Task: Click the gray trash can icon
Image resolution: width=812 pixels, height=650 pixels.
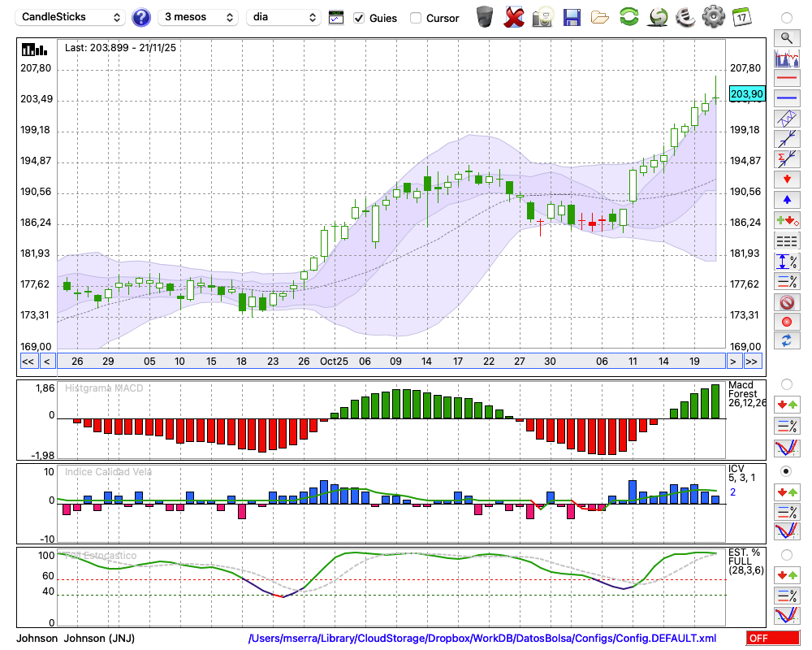Action: coord(485,17)
